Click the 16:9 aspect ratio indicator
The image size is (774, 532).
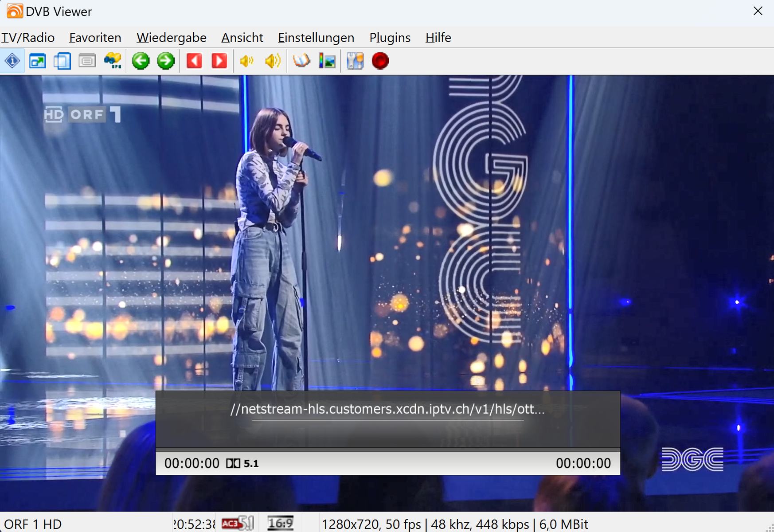pyautogui.click(x=281, y=524)
